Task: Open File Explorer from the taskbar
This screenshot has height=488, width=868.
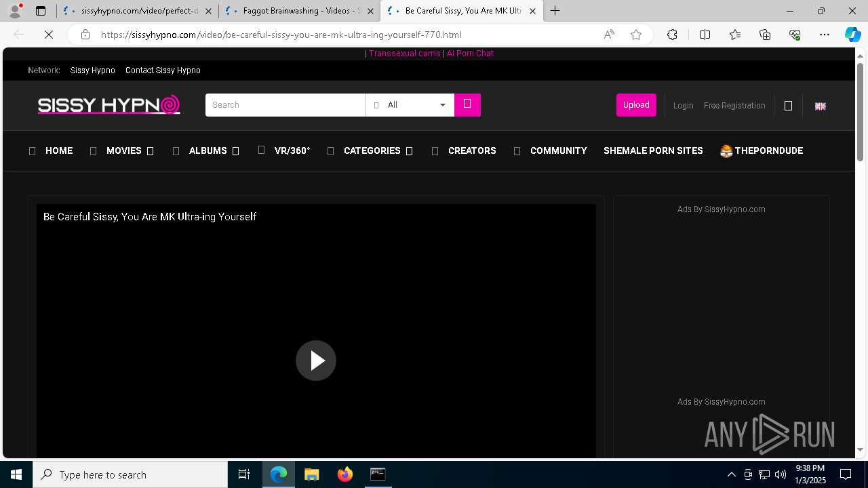Action: click(x=312, y=474)
